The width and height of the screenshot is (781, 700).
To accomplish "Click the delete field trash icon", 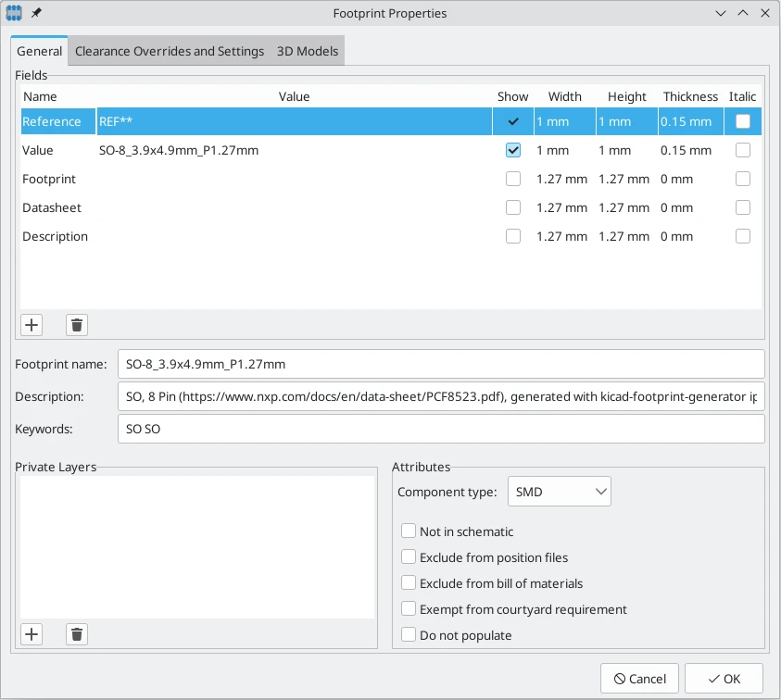I will click(x=78, y=325).
